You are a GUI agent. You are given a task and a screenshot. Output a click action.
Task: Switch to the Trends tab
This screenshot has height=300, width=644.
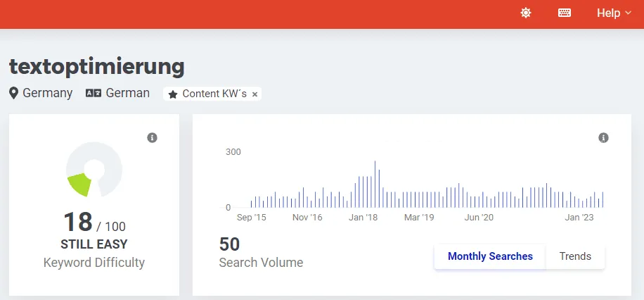pos(575,256)
